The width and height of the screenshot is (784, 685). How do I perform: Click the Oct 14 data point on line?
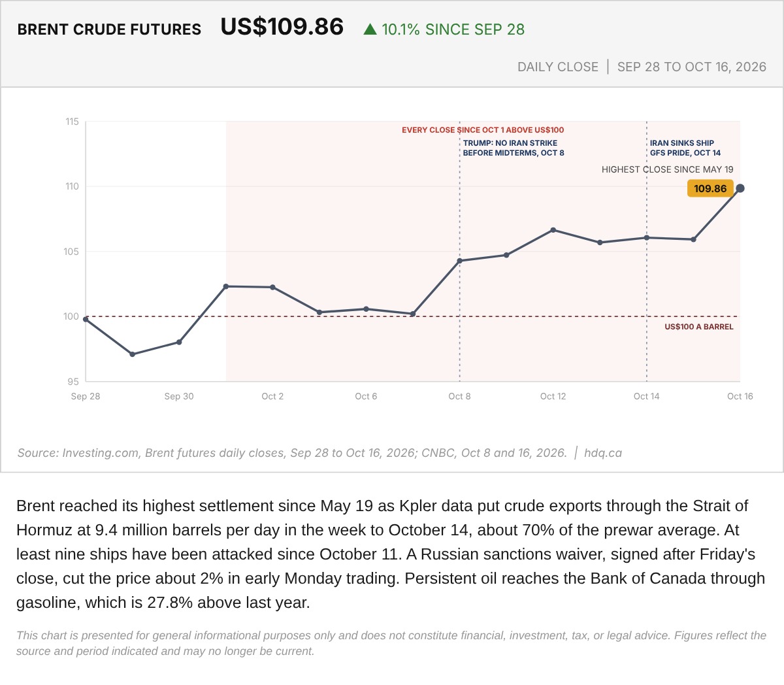tap(647, 238)
